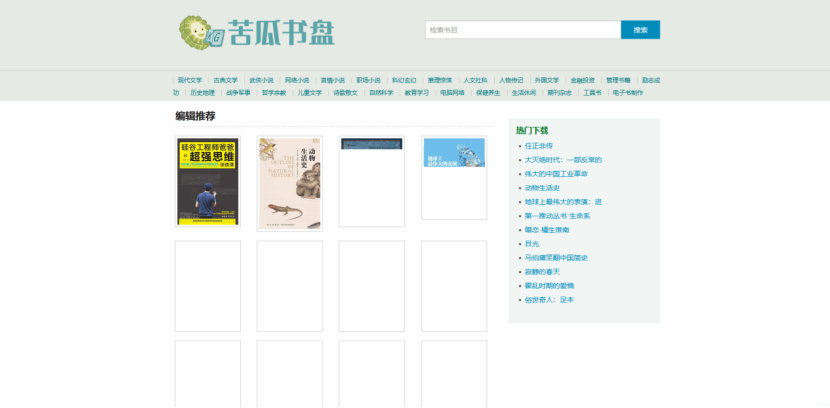Open 伟大的中国工业革命 in hot downloads
This screenshot has width=830, height=408.
[x=557, y=174]
